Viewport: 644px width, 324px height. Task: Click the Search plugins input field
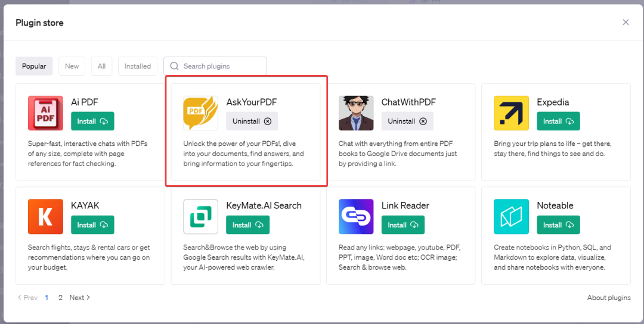pos(221,66)
